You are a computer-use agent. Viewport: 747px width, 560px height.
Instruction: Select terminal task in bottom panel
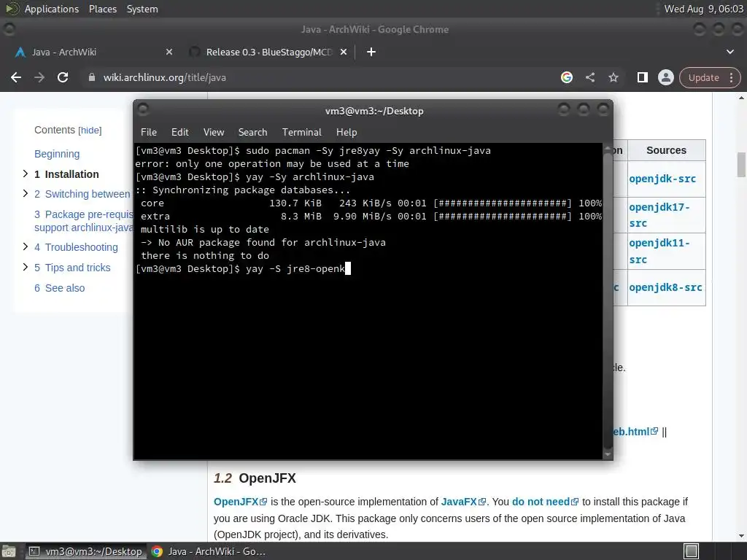(x=85, y=551)
